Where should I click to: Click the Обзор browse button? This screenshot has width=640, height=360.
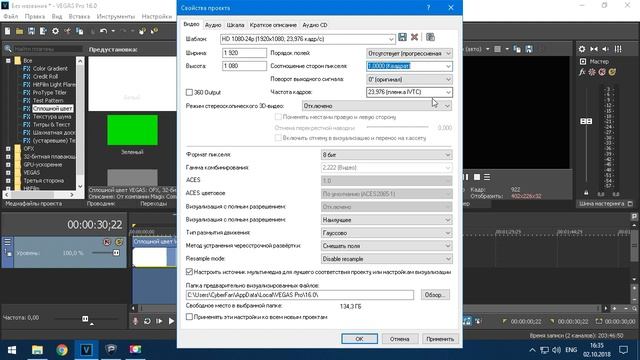point(435,295)
